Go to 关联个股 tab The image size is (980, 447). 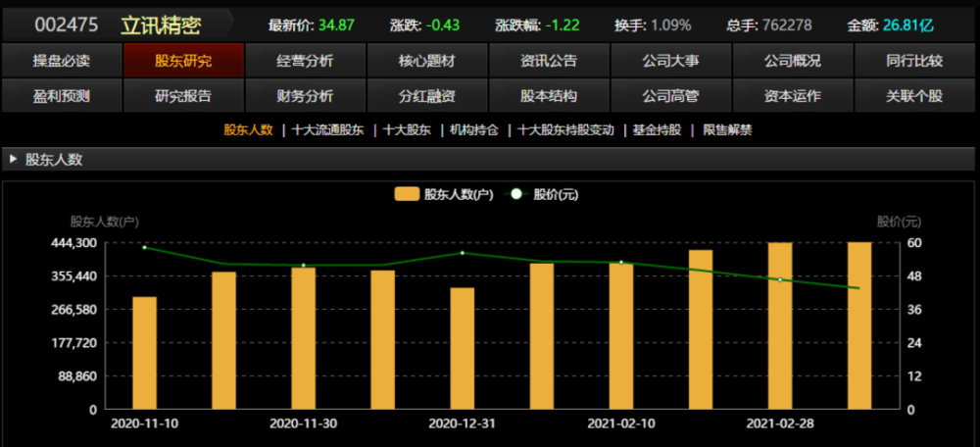(x=914, y=96)
